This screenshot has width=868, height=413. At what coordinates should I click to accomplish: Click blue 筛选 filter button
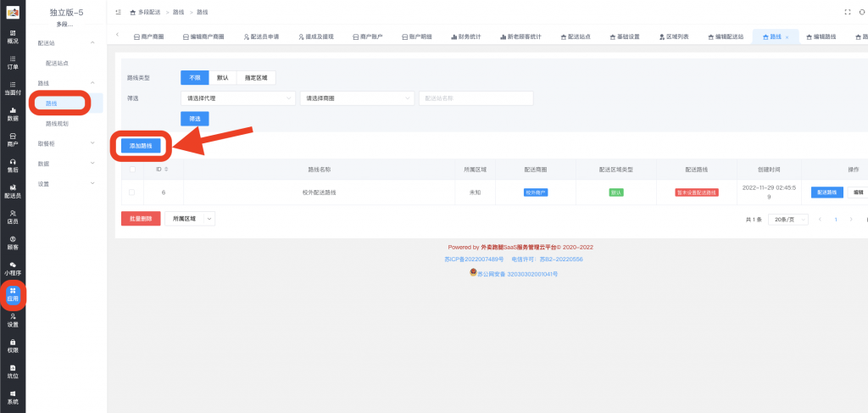click(x=195, y=119)
